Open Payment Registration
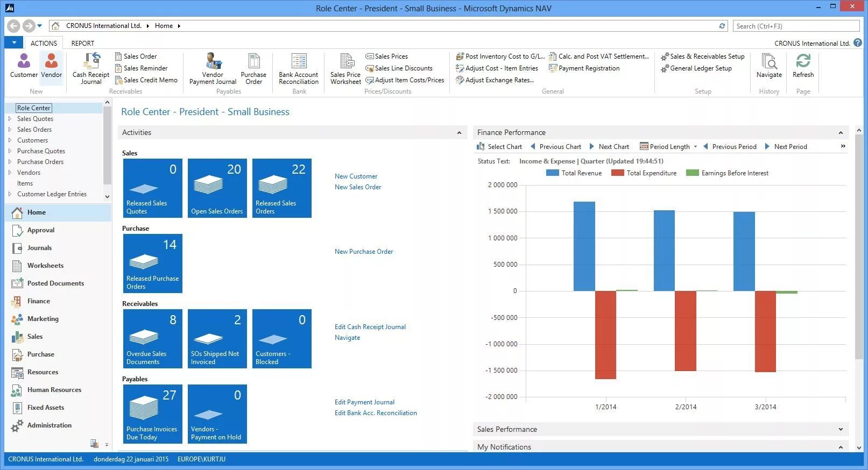 (x=584, y=68)
